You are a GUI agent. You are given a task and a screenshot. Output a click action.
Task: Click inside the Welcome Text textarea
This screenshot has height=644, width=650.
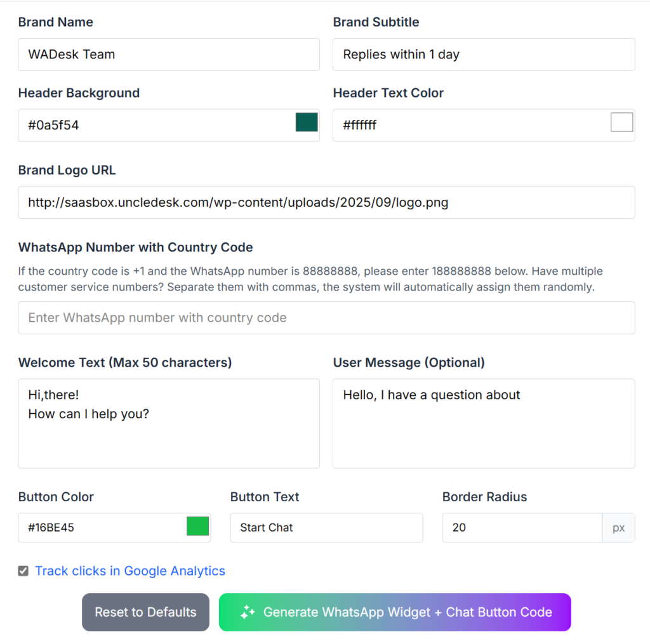pos(169,423)
